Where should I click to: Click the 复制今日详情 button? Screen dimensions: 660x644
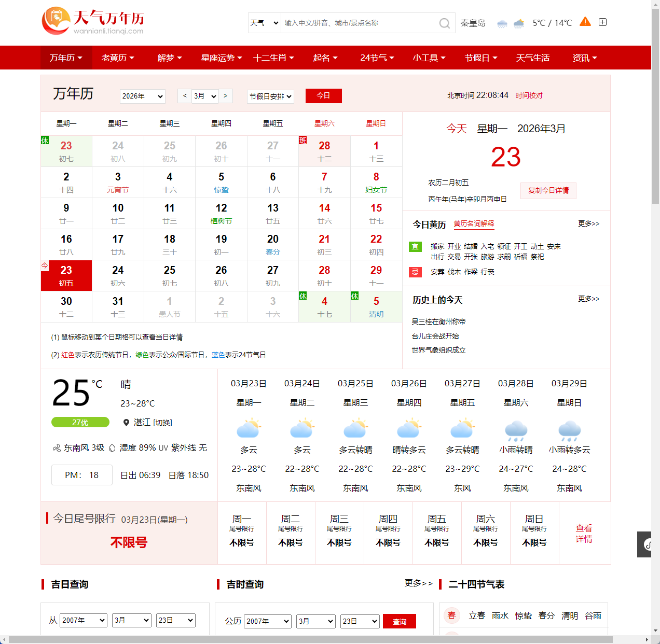(548, 191)
